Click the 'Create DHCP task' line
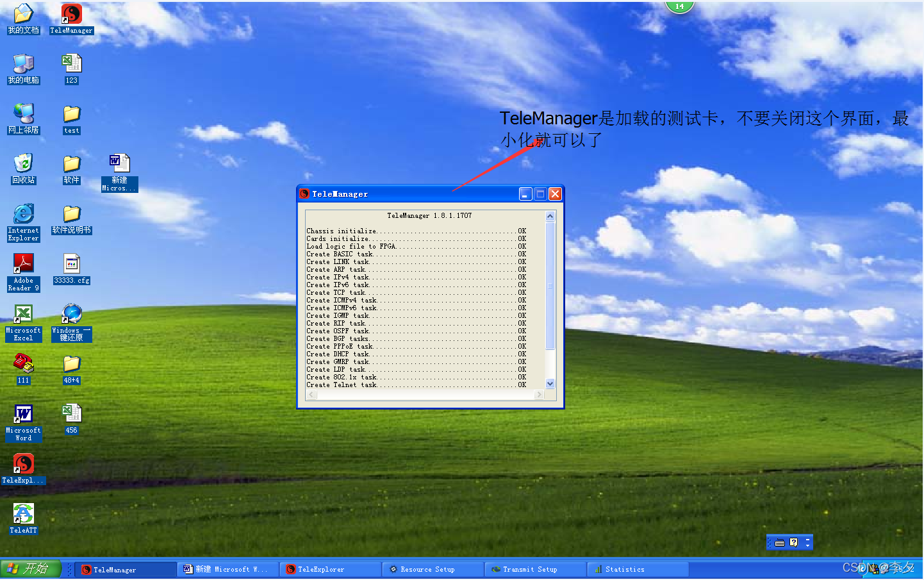 [417, 354]
